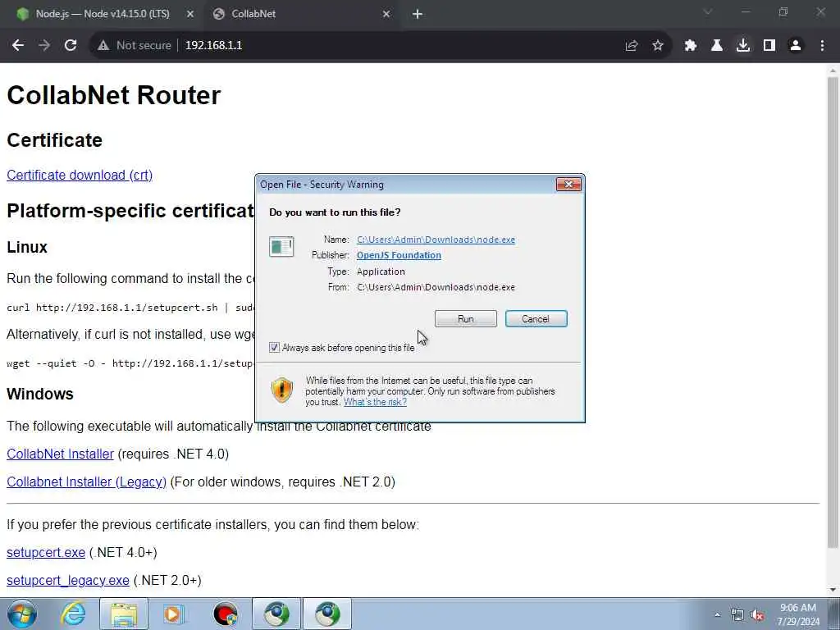Open the Windows Start button
Image resolution: width=840 pixels, height=630 pixels.
click(x=22, y=614)
